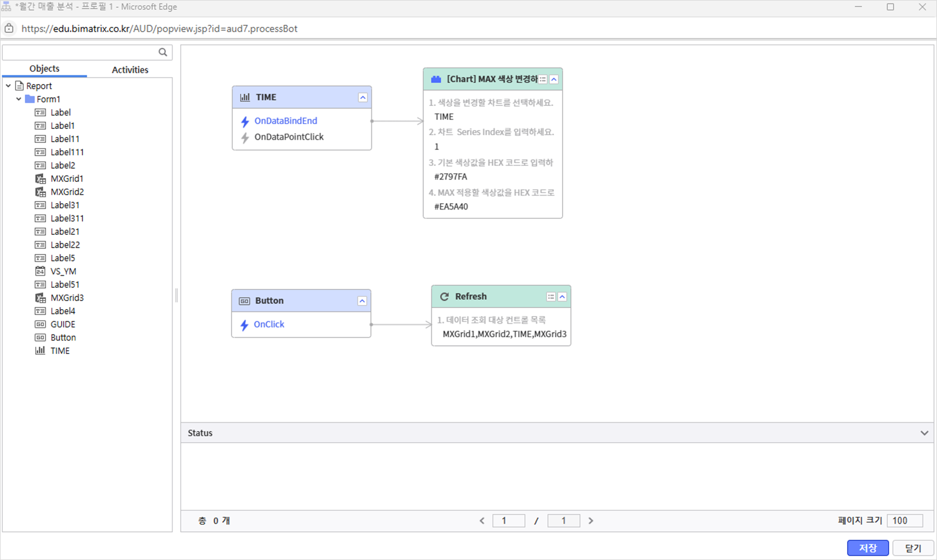Click the lightning icon beside Button OnClick

[x=244, y=325]
